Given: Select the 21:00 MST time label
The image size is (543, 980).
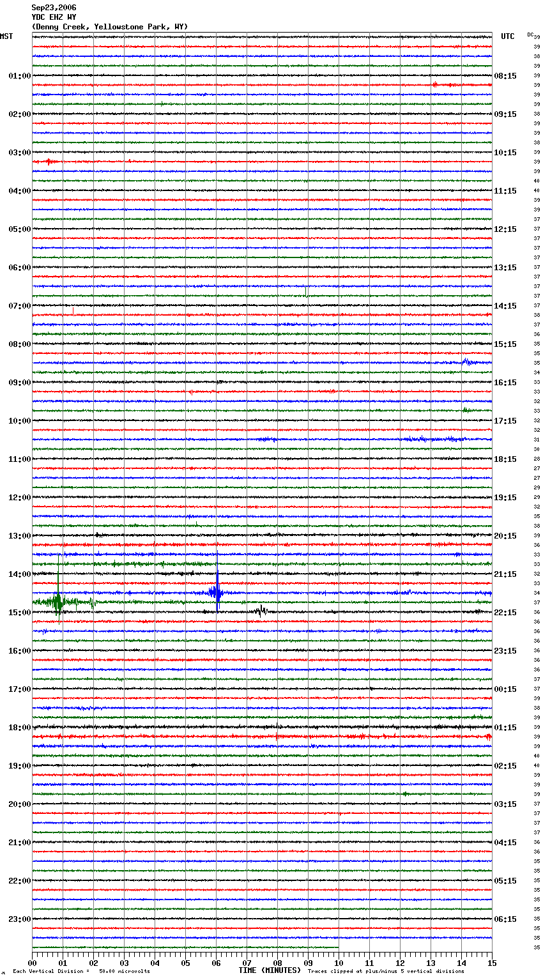Looking at the screenshot, I should pos(19,843).
